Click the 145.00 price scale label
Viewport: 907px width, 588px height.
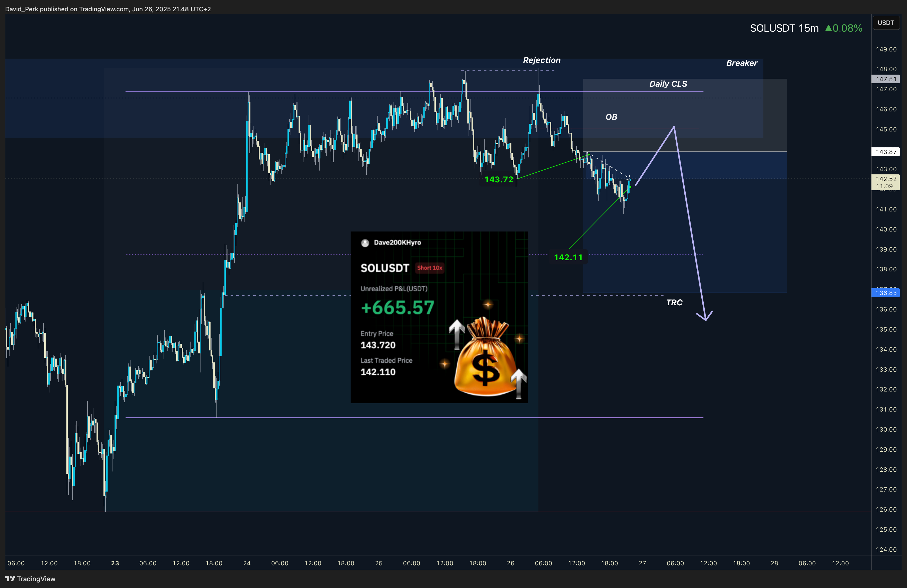click(x=886, y=129)
